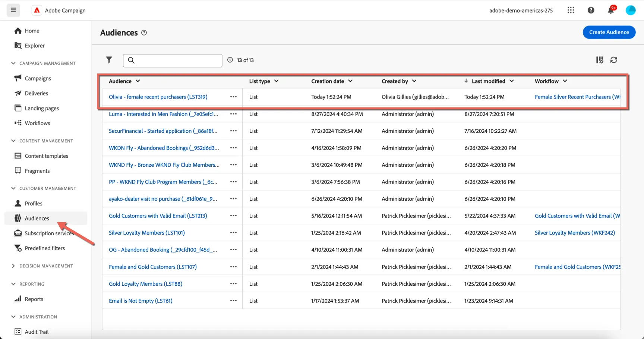Expand the Decision Management section

(x=13, y=266)
